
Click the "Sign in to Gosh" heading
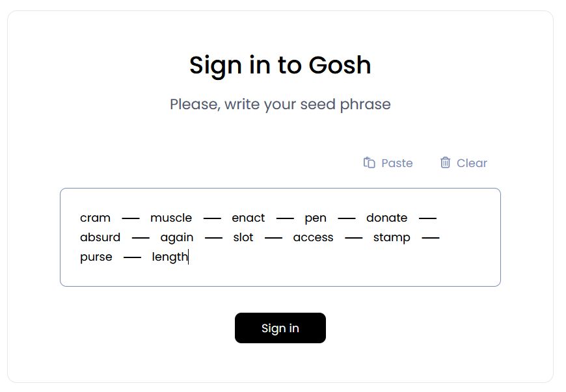[280, 65]
